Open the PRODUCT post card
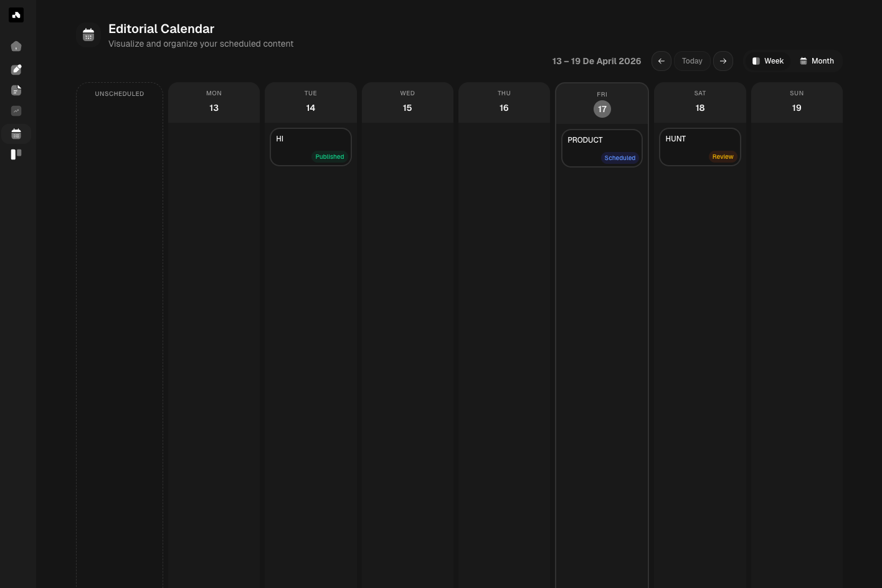This screenshot has height=588, width=882. point(602,148)
